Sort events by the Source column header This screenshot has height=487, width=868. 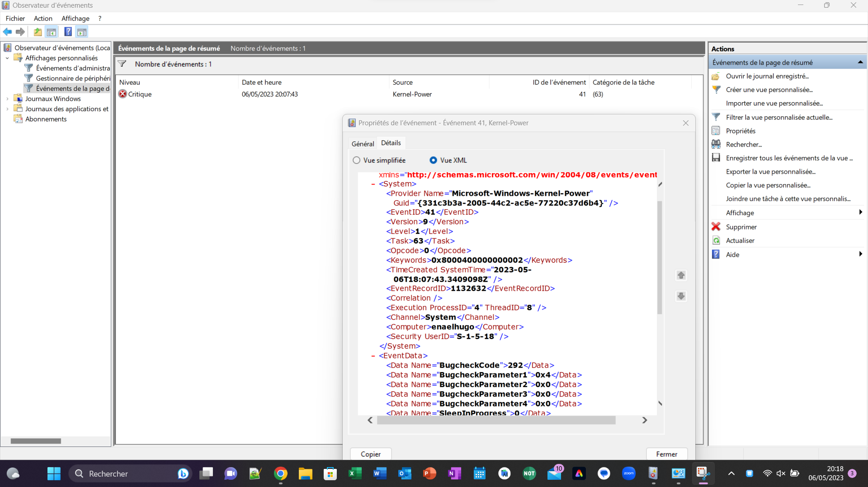pos(439,82)
